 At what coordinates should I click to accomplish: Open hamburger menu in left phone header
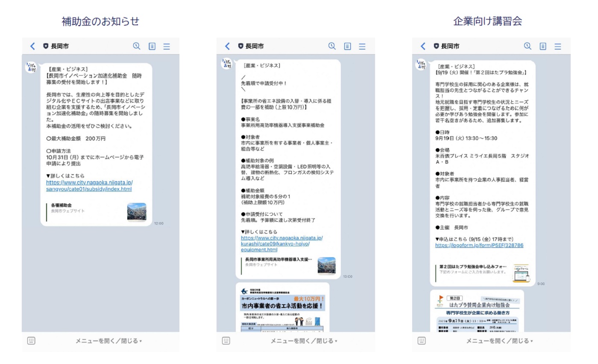[x=167, y=47]
